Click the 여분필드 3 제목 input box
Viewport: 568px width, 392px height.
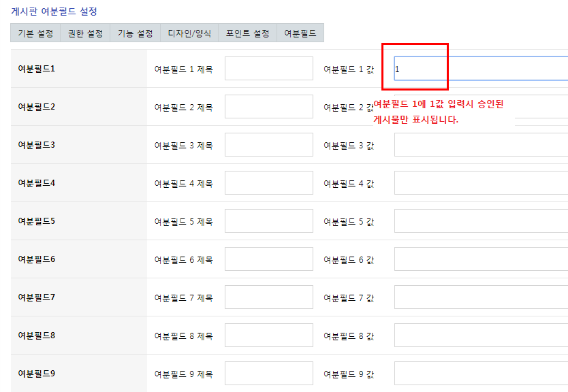(269, 145)
